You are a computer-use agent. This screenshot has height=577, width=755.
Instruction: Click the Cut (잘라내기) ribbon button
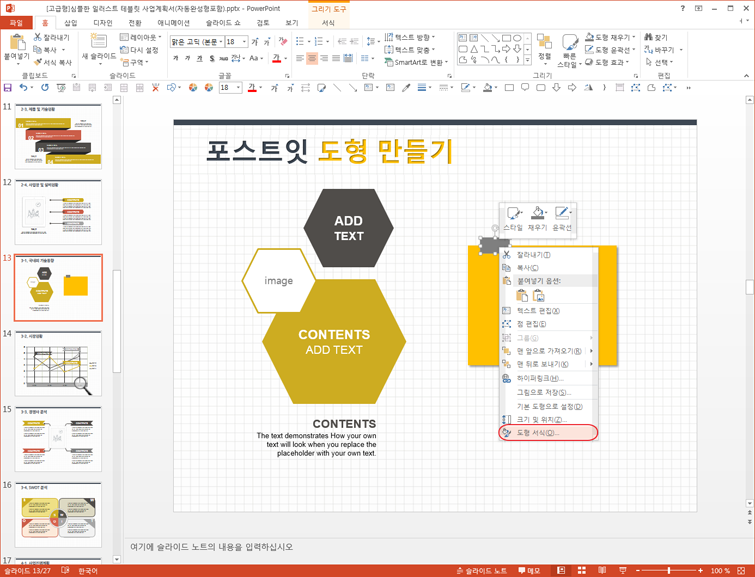pos(52,37)
